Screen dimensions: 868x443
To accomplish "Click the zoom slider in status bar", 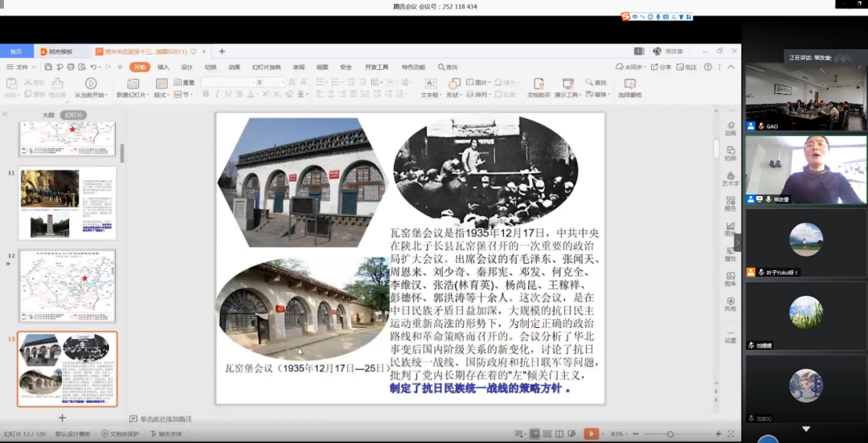I will pyautogui.click(x=670, y=434).
